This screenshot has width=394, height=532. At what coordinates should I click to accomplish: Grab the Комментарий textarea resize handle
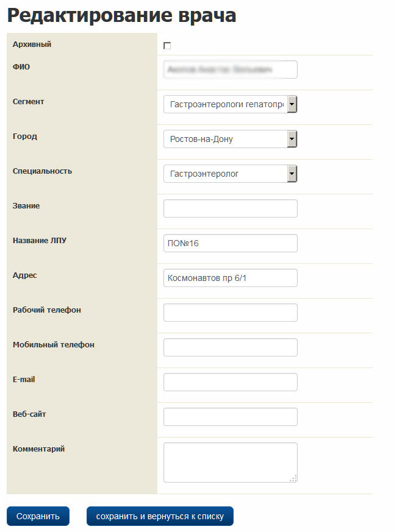pos(293,478)
